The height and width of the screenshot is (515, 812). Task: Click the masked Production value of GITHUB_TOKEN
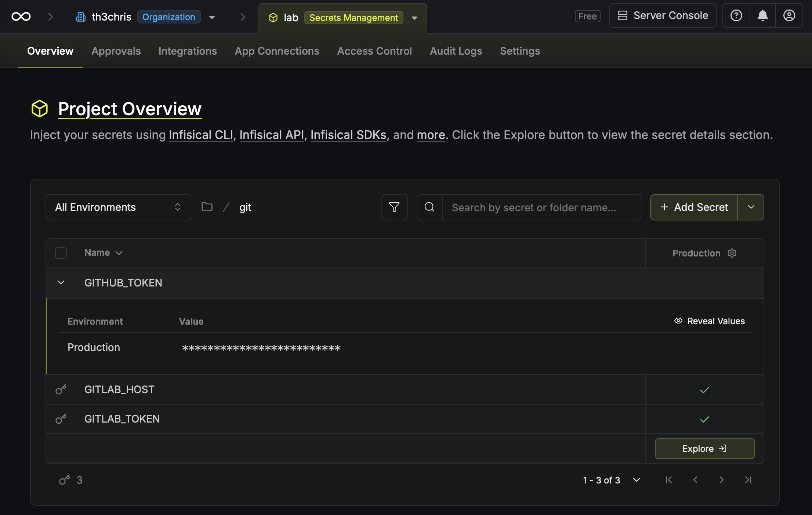pyautogui.click(x=261, y=348)
